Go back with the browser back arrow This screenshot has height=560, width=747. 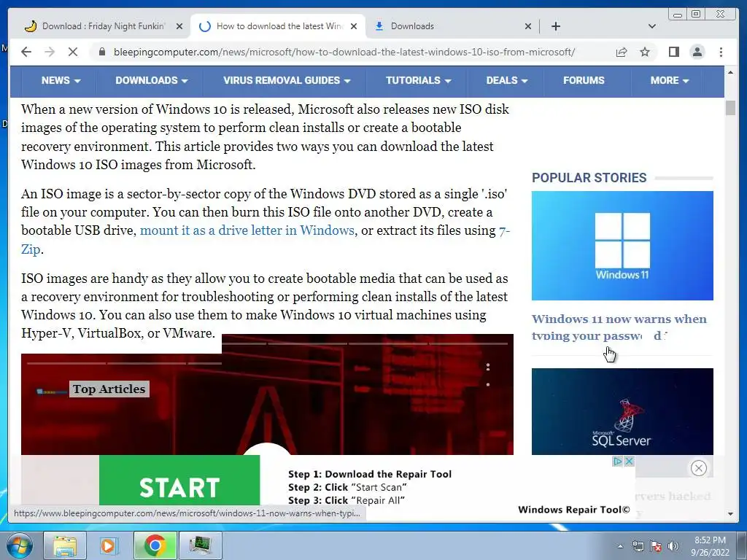click(x=26, y=52)
